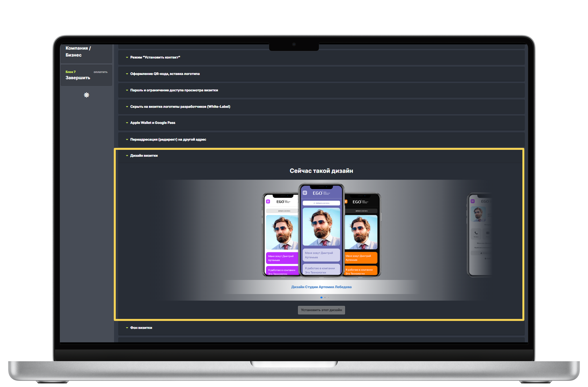Open the Компания / Бизнес sidebar tab

click(x=78, y=52)
